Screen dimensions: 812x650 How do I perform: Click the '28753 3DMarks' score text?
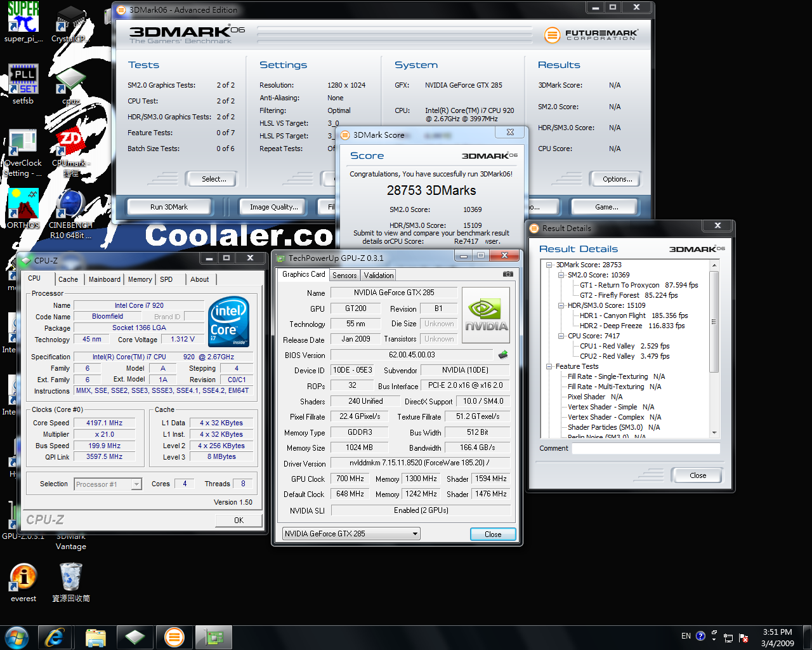pos(431,190)
